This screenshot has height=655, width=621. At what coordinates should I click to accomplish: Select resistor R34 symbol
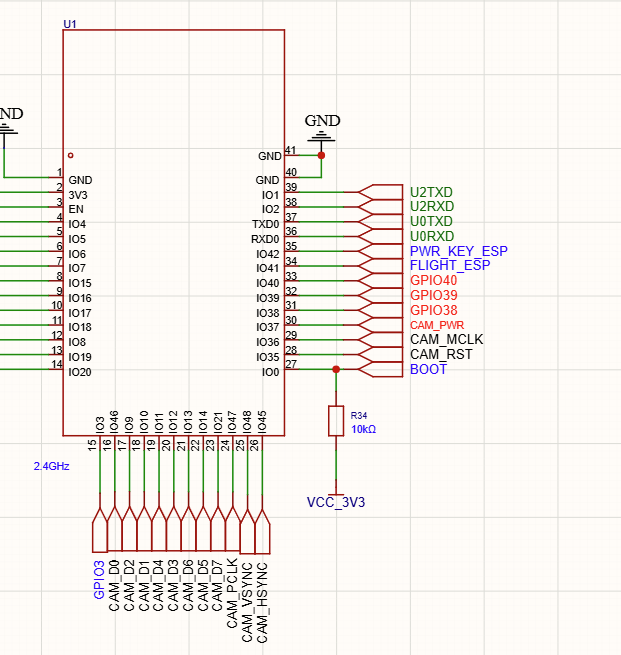(336, 421)
